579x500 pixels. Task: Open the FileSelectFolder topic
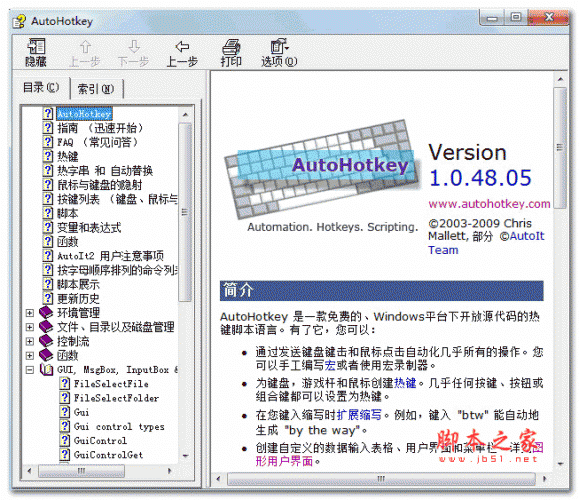(x=116, y=398)
